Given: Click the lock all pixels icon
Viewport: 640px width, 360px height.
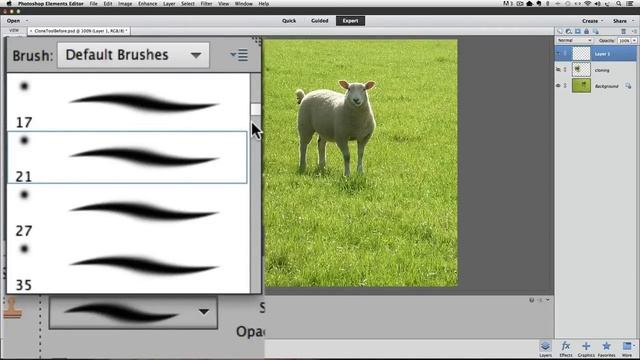Looking at the screenshot, I should [x=587, y=31].
